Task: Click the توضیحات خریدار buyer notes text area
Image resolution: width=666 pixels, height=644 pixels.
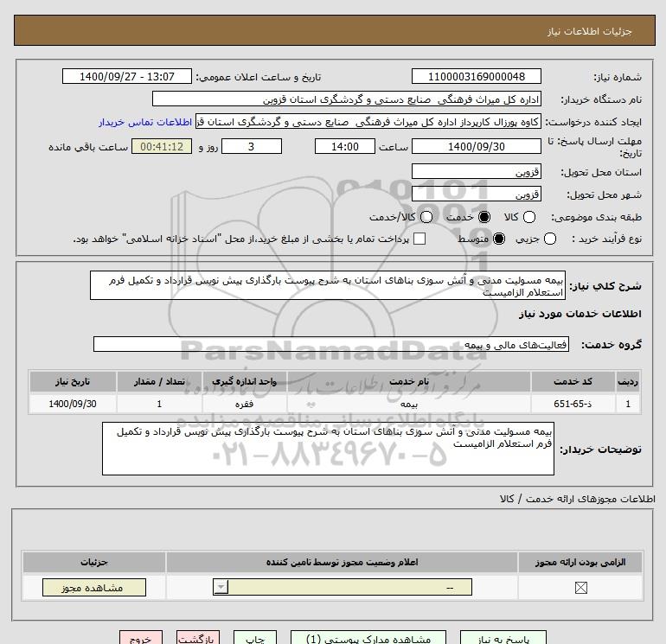Action: [328, 449]
